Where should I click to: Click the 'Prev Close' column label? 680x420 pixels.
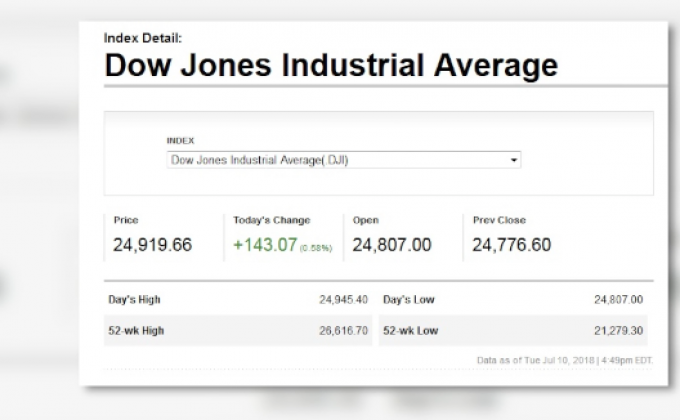pyautogui.click(x=499, y=220)
